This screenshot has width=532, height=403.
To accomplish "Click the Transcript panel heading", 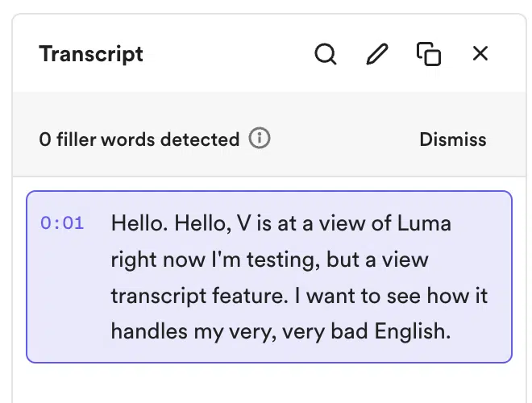I will click(91, 54).
